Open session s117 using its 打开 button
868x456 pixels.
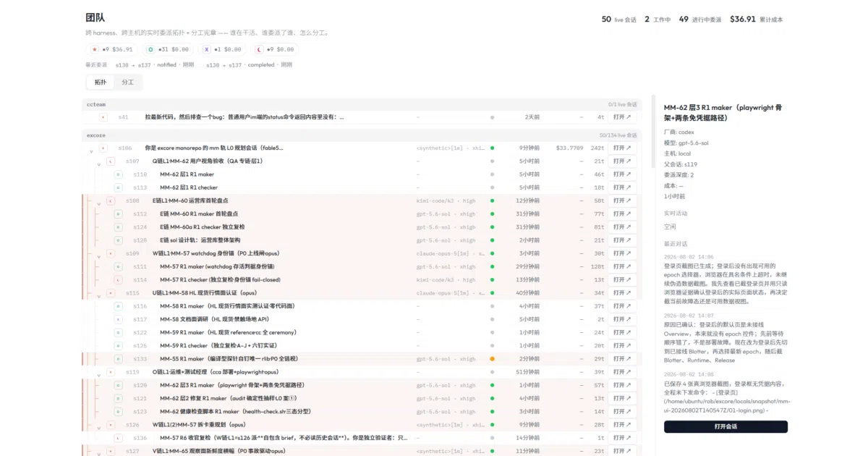click(622, 319)
